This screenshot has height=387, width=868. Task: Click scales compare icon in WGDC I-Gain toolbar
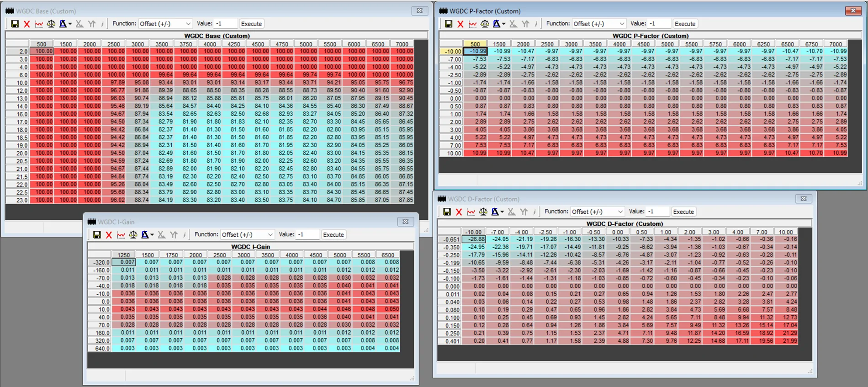coord(132,235)
